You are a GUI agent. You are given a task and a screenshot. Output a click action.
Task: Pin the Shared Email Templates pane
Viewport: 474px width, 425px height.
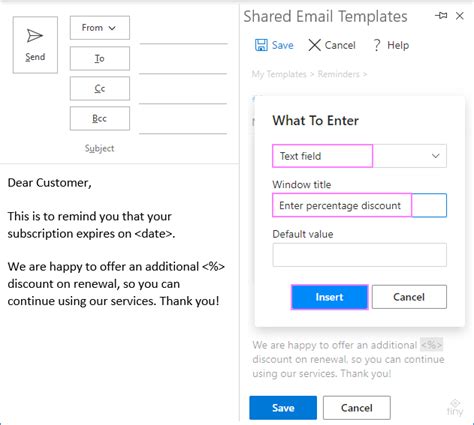pyautogui.click(x=441, y=15)
